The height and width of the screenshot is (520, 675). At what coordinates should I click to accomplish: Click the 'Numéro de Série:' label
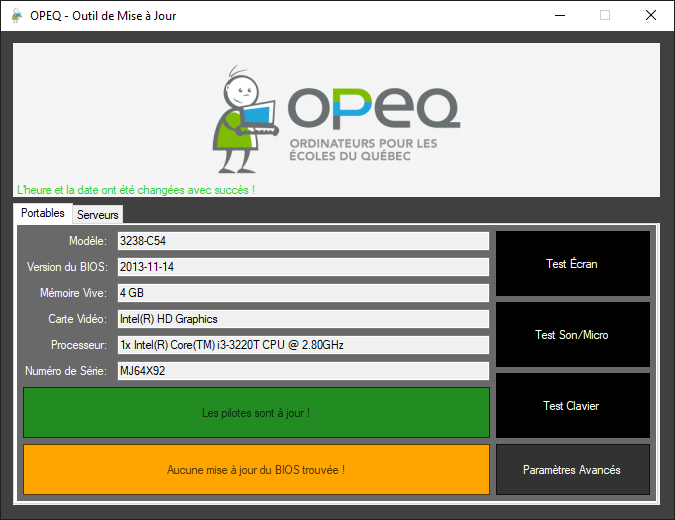tap(66, 371)
